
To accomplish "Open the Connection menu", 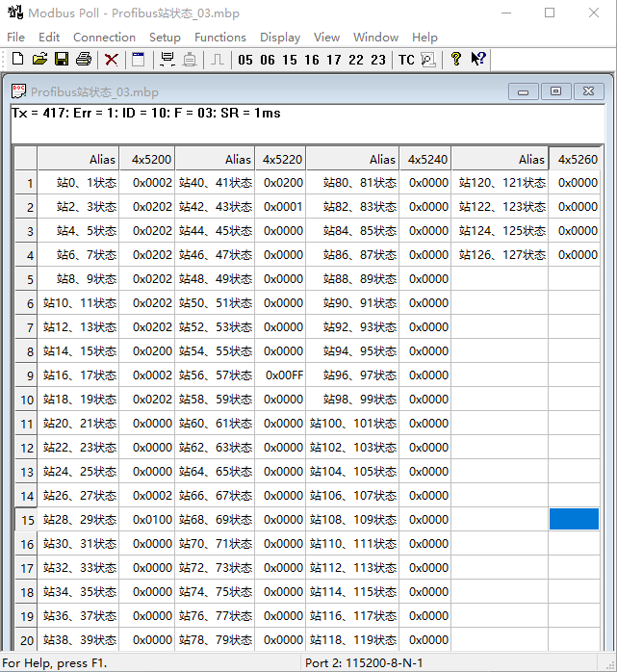I will 104,37.
